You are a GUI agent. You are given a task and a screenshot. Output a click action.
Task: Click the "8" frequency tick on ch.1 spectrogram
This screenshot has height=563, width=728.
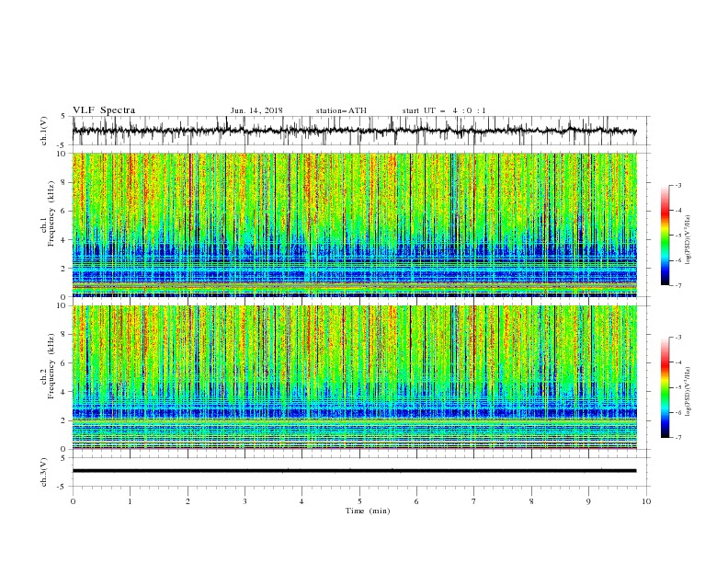pyautogui.click(x=64, y=182)
